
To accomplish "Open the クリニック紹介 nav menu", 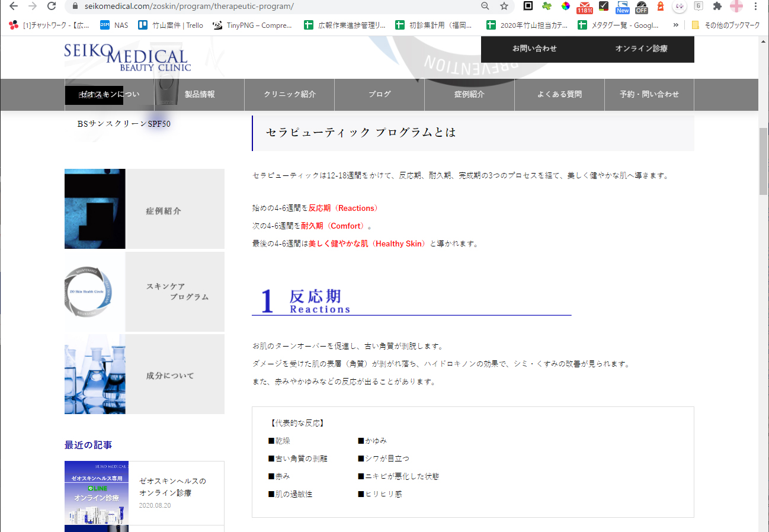I will (290, 95).
